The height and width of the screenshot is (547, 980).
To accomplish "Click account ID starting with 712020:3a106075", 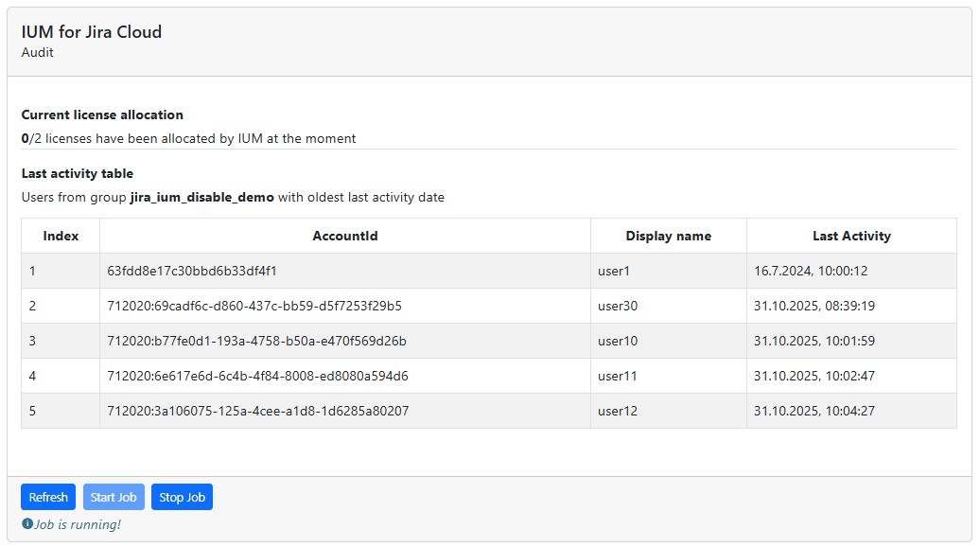I will (x=257, y=411).
